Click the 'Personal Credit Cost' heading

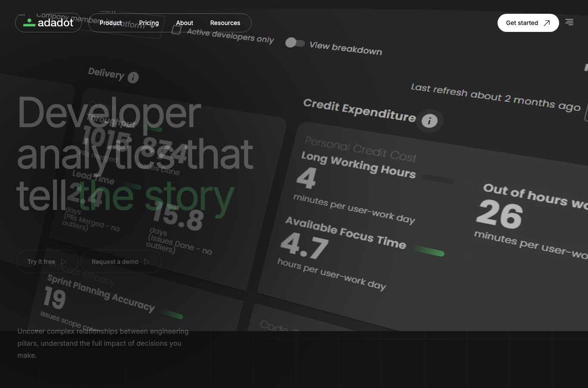361,150
